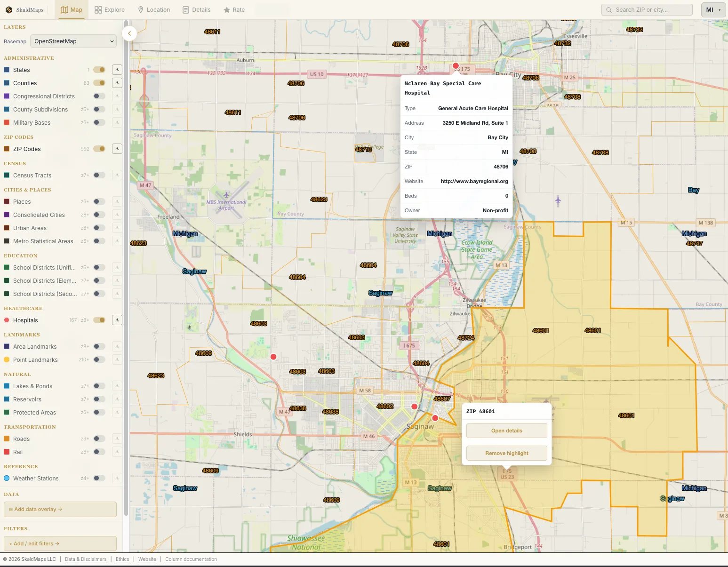
Task: Click the Ethics footer link
Action: click(x=122, y=559)
